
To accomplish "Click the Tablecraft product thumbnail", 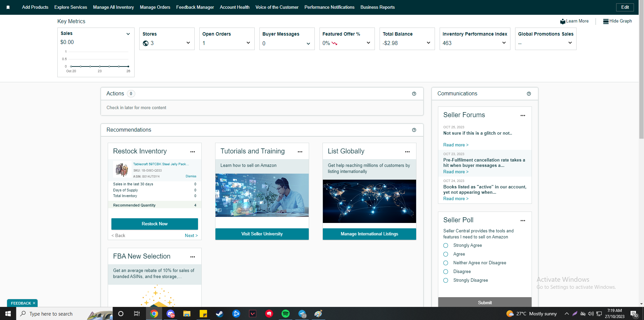I will pos(121,170).
